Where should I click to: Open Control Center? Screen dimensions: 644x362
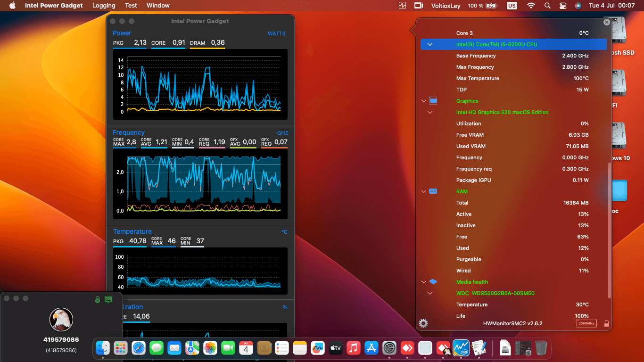pos(562,6)
